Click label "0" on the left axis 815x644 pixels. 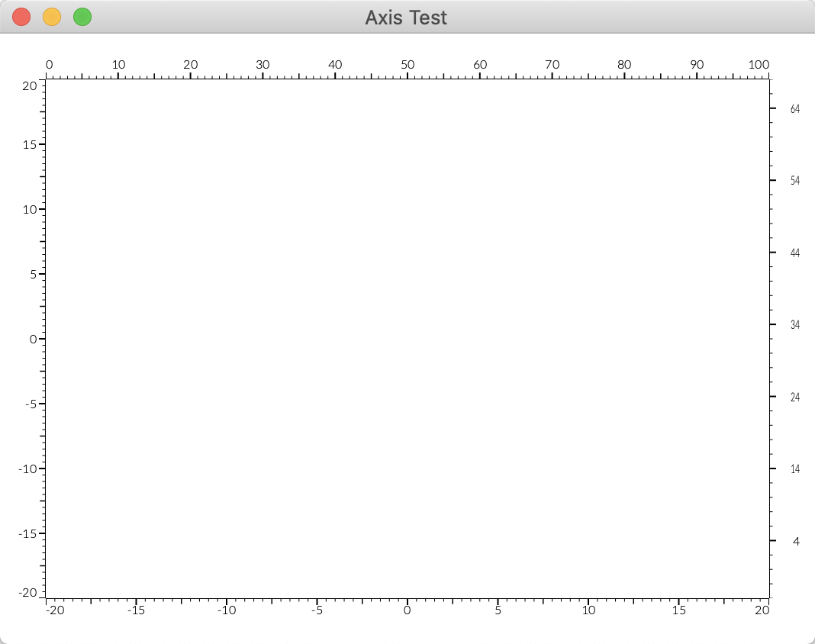point(34,340)
